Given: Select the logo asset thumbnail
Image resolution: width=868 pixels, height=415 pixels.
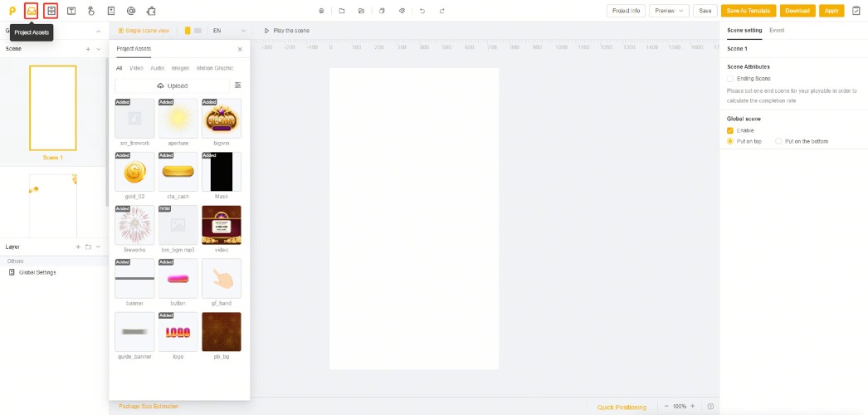Looking at the screenshot, I should [x=178, y=332].
